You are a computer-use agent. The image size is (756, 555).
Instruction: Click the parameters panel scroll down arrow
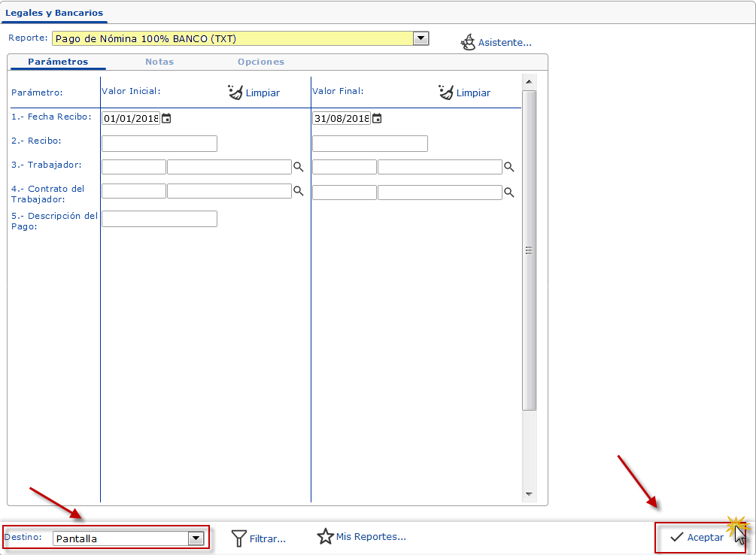529,494
